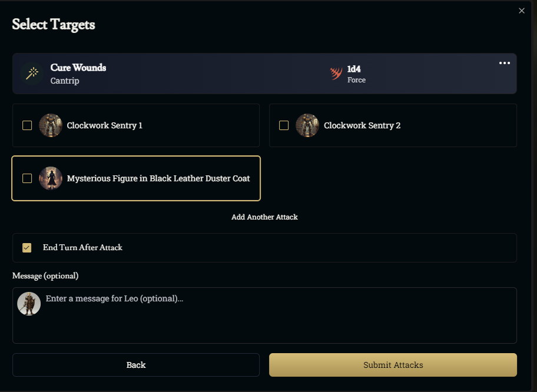Click Clockwork Sentry 2 portrait image

coord(307,125)
